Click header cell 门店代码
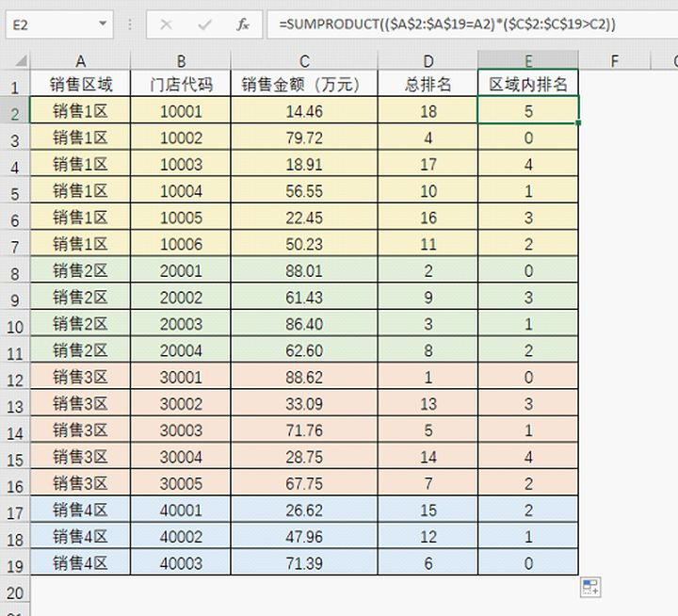This screenshot has width=678, height=616. (181, 84)
